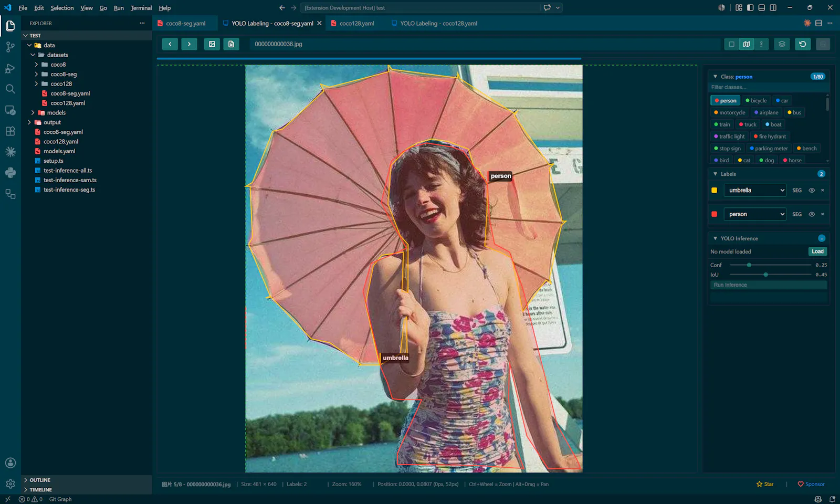Click the stacked layers toolbar icon
The height and width of the screenshot is (504, 840).
point(782,44)
